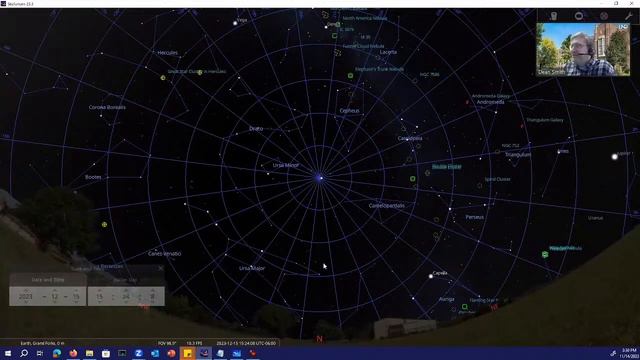640x360 pixels.
Task: Click the minutes field showing 24
Action: pos(126,296)
